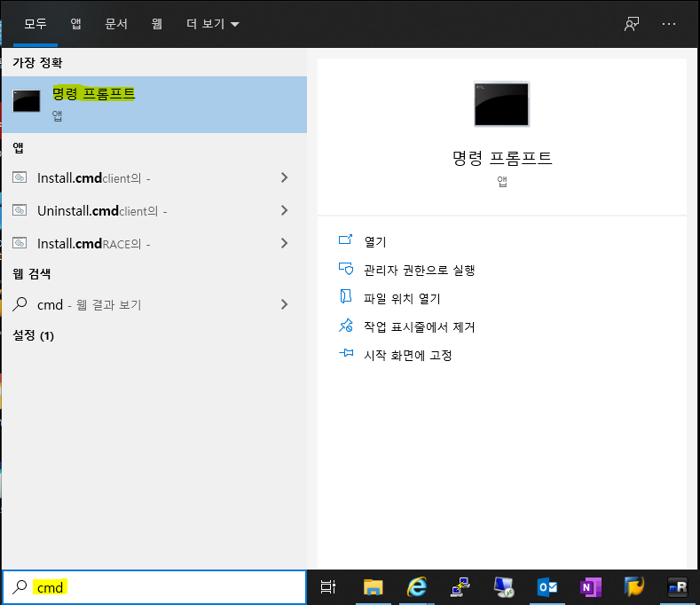Click the unpin from taskbar icon
Screen dimensions: 700x605
click(x=345, y=325)
